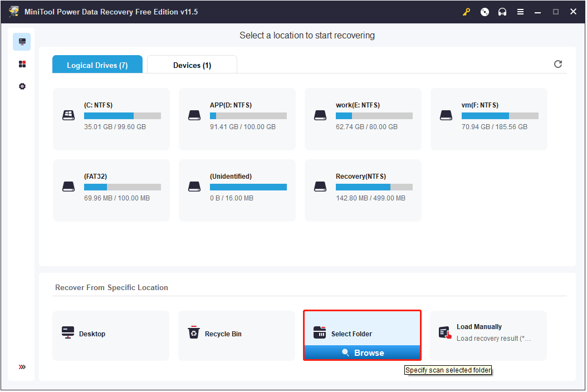This screenshot has width=587, height=392.
Task: Open the hamburger menu in title bar
Action: pos(520,12)
